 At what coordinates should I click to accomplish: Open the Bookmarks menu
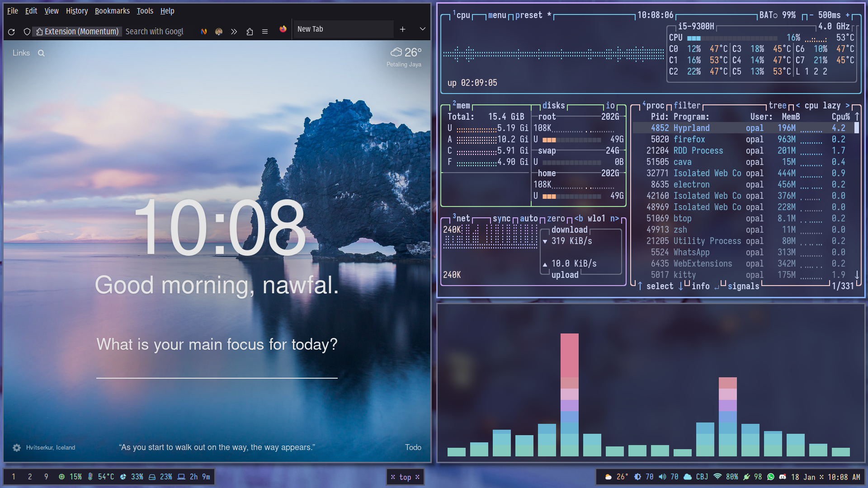112,11
